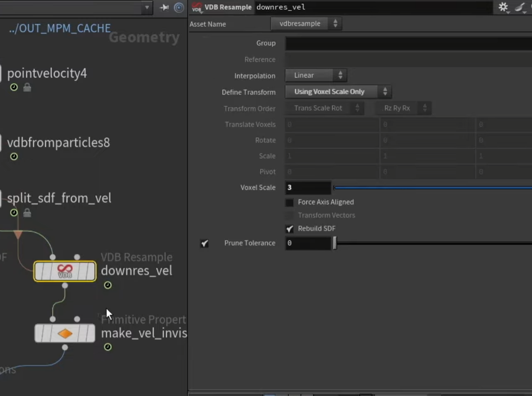Click the second input connector of downres_vel
Image resolution: width=532 pixels, height=396 pixels.
pos(77,257)
